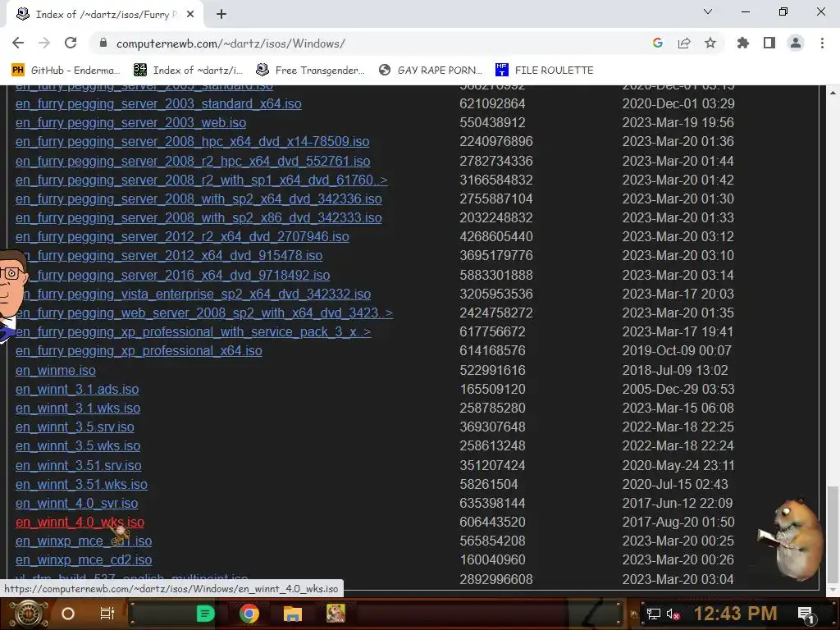Open the Box hamster app on taskbar
Viewport: 840px width, 630px height.
coord(336,614)
